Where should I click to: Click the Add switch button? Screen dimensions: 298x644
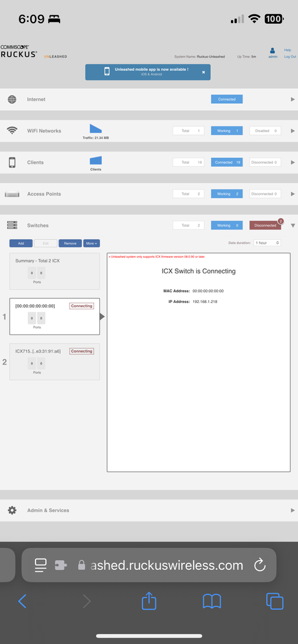[x=21, y=243]
